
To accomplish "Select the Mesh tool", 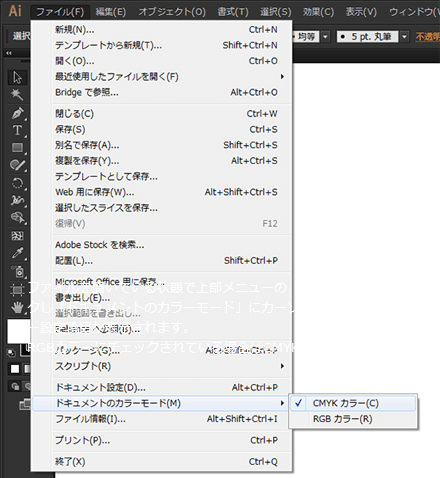I will [x=17, y=236].
